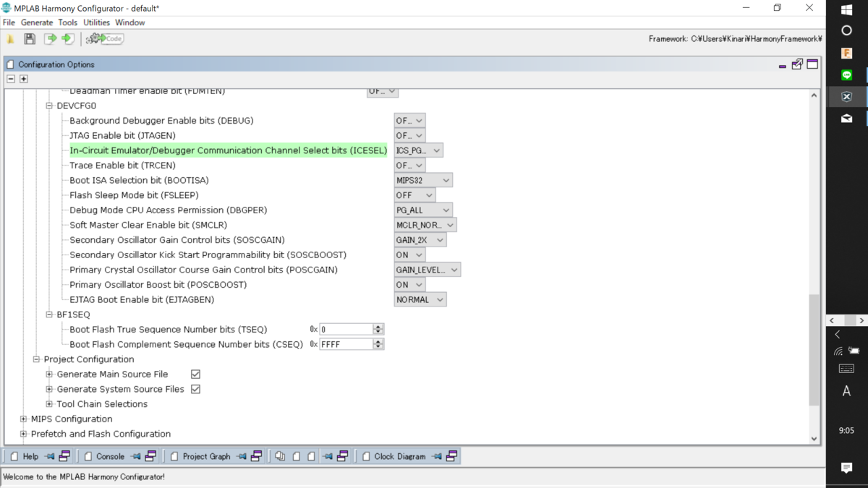Restore the Console panel window icon

pos(150,456)
